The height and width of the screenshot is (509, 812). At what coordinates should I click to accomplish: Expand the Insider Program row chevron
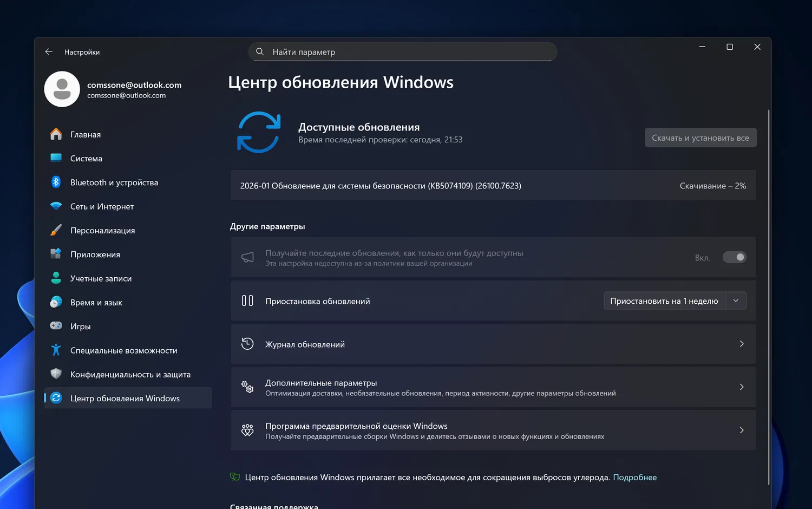pos(742,430)
